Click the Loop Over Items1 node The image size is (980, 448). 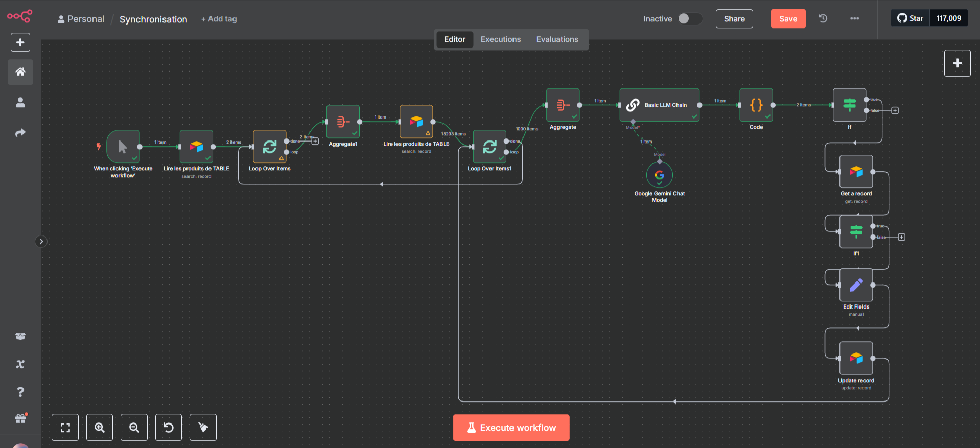tap(489, 147)
